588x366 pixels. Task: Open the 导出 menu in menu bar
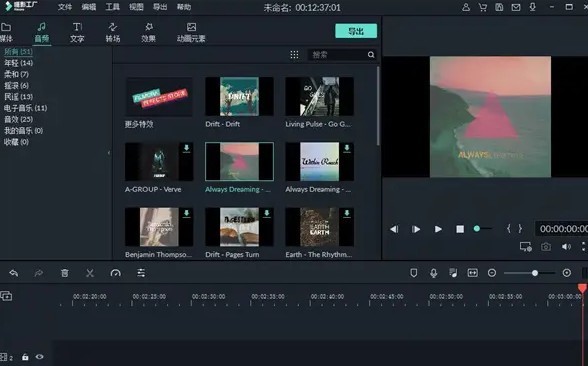[160, 7]
